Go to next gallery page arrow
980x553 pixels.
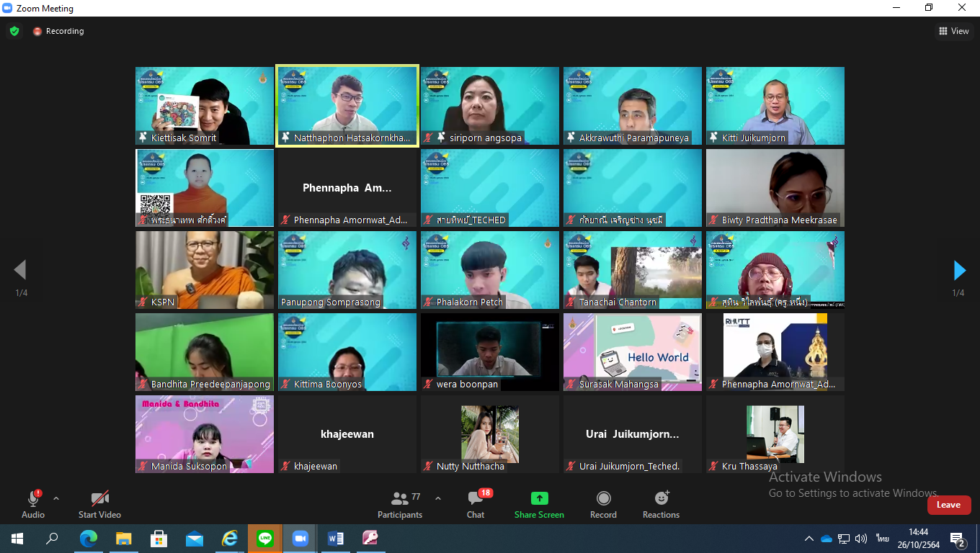pyautogui.click(x=959, y=270)
